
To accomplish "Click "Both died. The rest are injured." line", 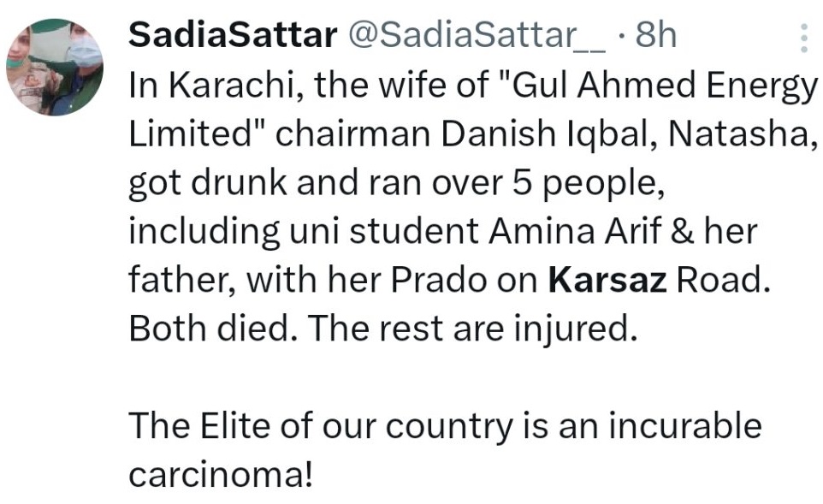I will (x=383, y=328).
